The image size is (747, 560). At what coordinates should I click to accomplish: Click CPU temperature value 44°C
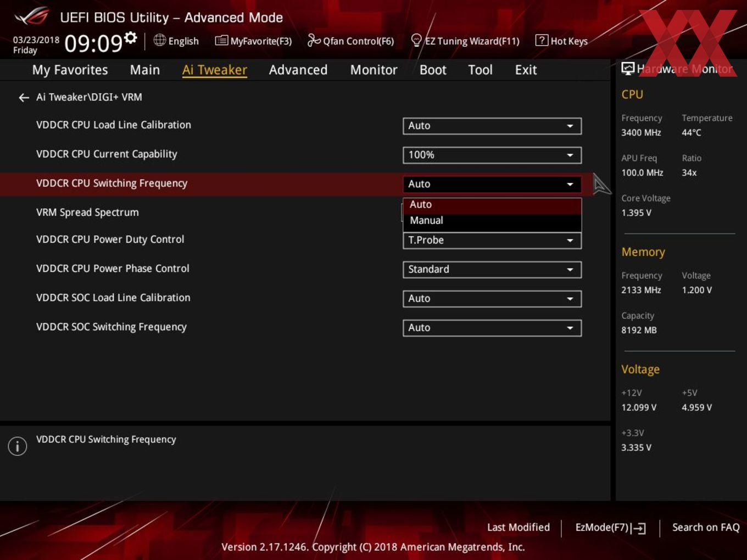click(x=692, y=132)
